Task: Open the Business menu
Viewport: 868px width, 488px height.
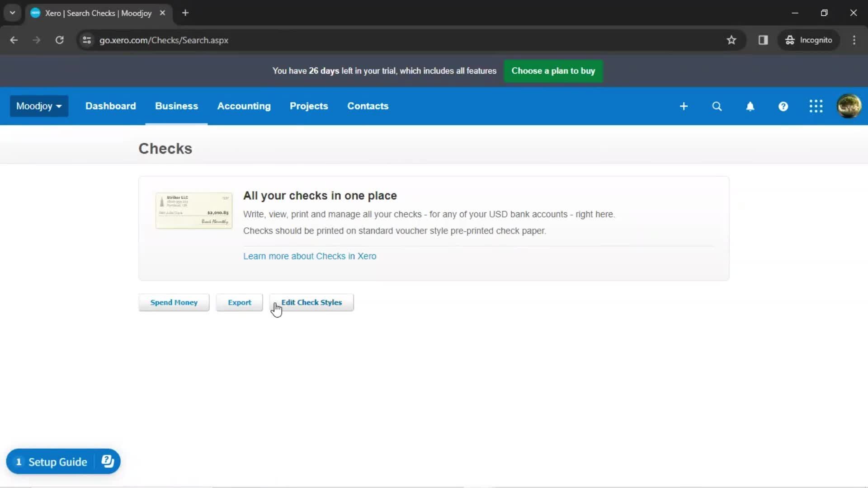Action: click(176, 106)
